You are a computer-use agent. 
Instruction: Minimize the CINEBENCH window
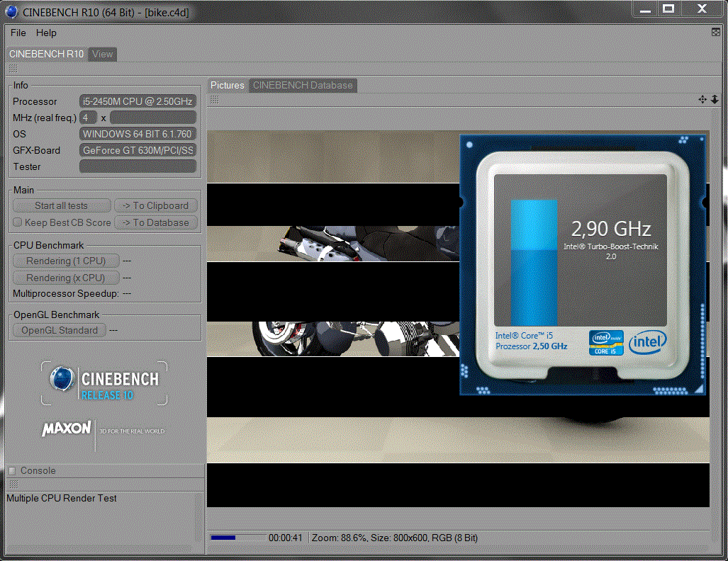pyautogui.click(x=645, y=8)
